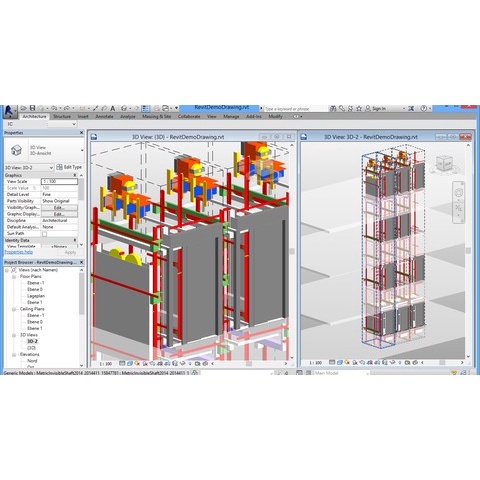Open the Massing & Site ribbon tab

(156, 116)
